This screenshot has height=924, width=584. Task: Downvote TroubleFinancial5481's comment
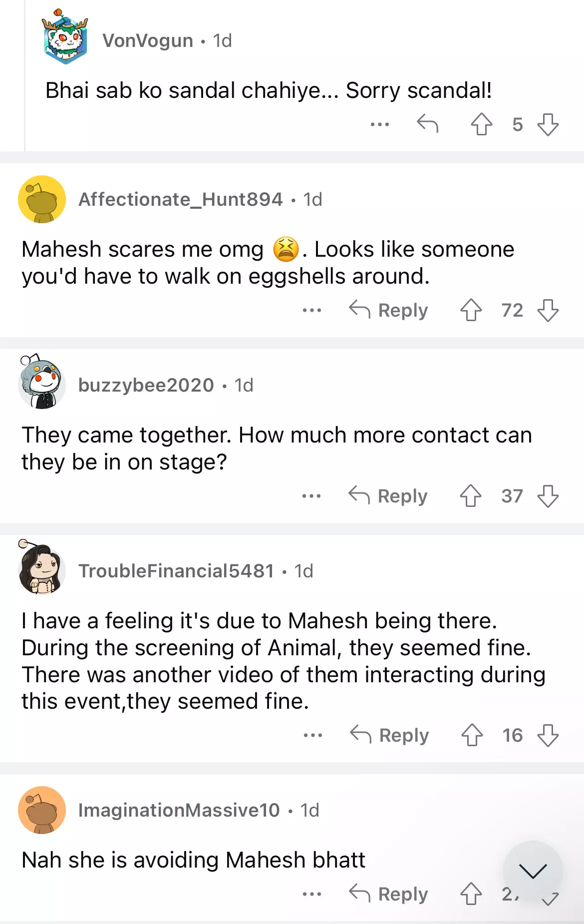point(548,735)
